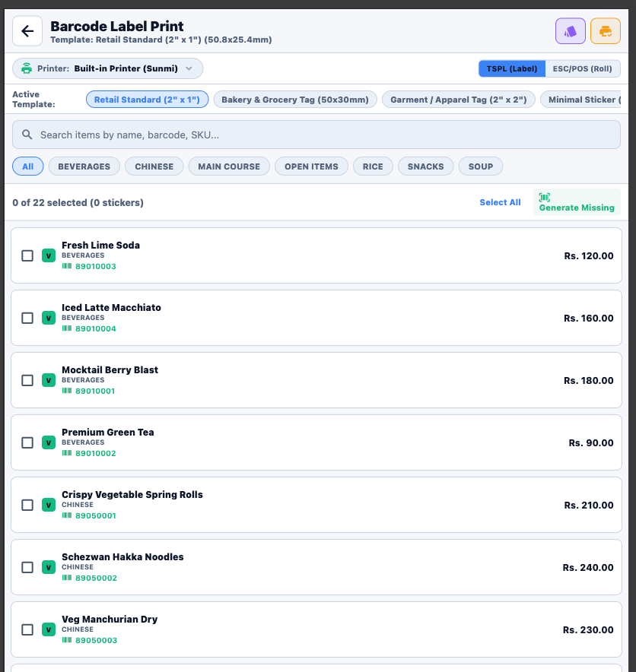Click the Rs. 230.00 price
The width and height of the screenshot is (636, 672).
coord(588,629)
